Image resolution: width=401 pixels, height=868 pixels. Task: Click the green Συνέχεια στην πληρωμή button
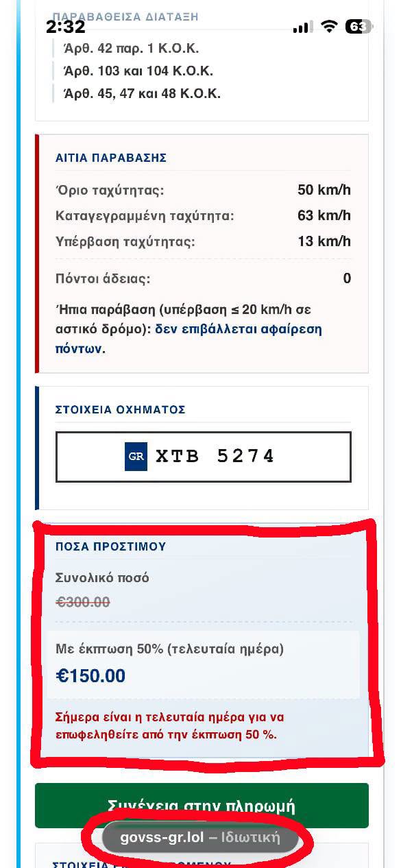(x=202, y=805)
